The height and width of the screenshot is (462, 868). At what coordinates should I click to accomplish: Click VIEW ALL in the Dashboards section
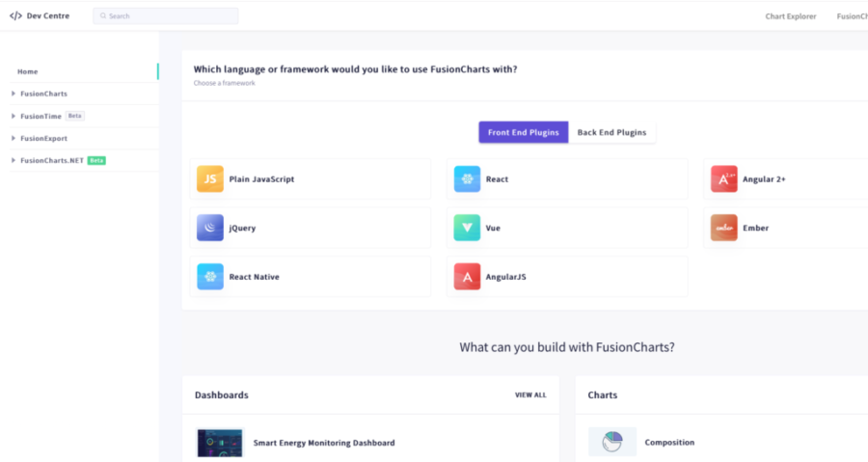[x=530, y=395]
